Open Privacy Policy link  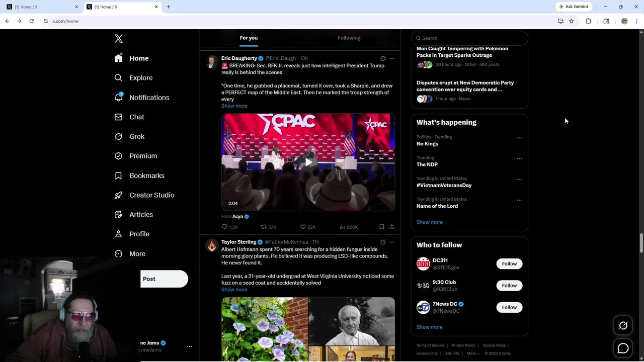click(463, 345)
